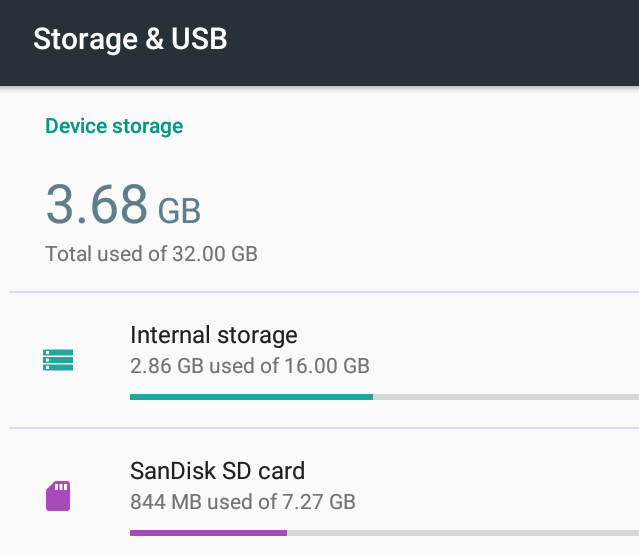This screenshot has height=554, width=639.
Task: Click the 2.86 GB used of 16.00 GB text
Action: (250, 366)
